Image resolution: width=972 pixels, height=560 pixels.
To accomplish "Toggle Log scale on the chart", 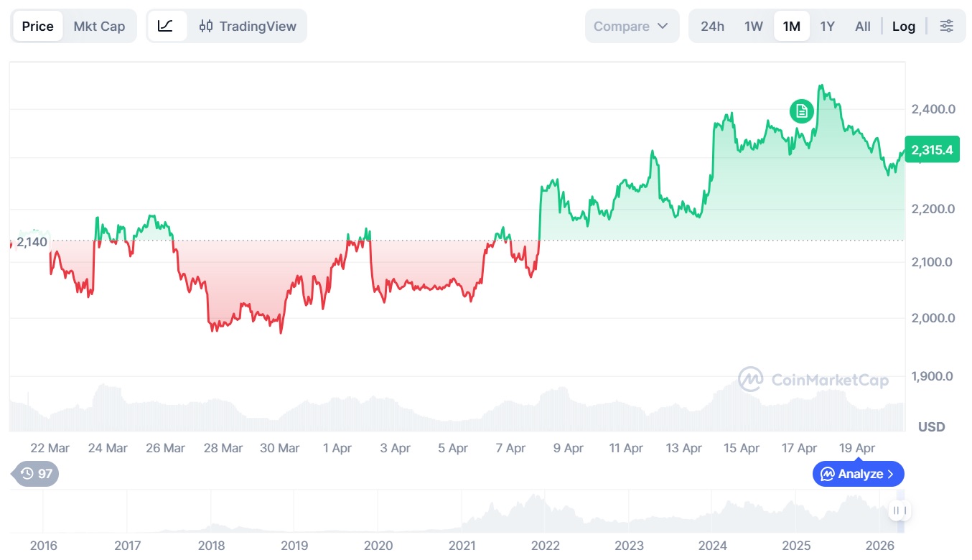I will [x=904, y=27].
